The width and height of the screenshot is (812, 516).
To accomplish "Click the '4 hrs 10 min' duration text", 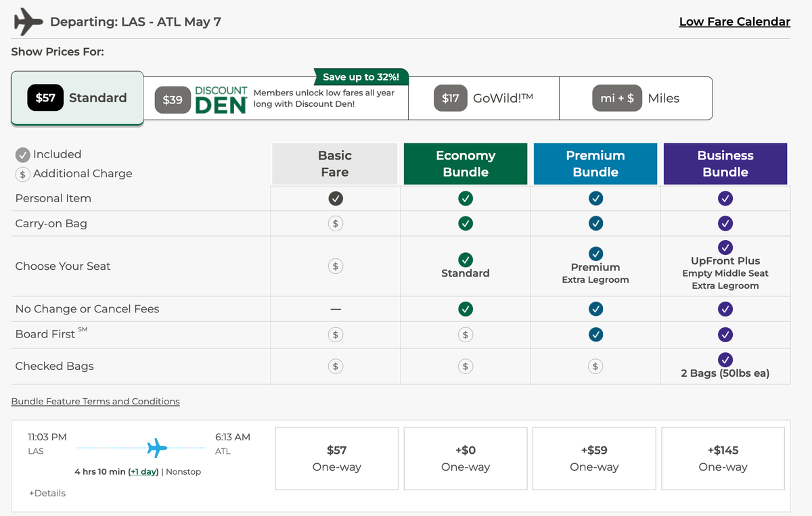I will 99,471.
